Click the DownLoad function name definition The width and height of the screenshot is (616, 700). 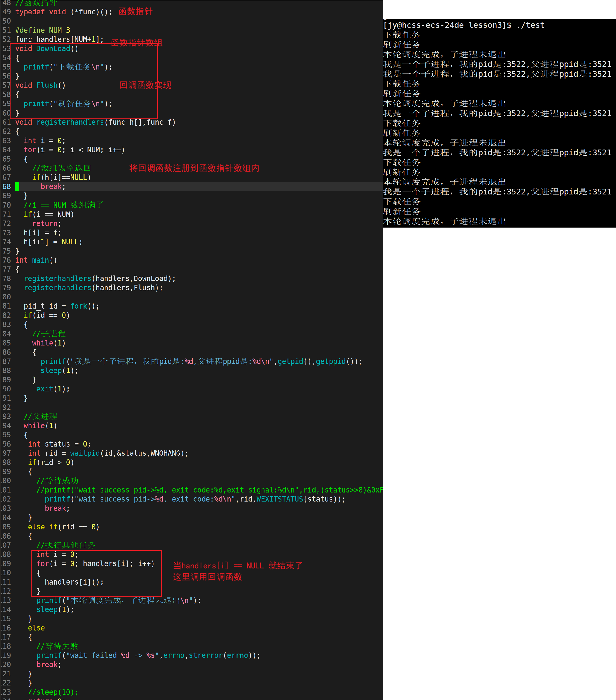53,49
